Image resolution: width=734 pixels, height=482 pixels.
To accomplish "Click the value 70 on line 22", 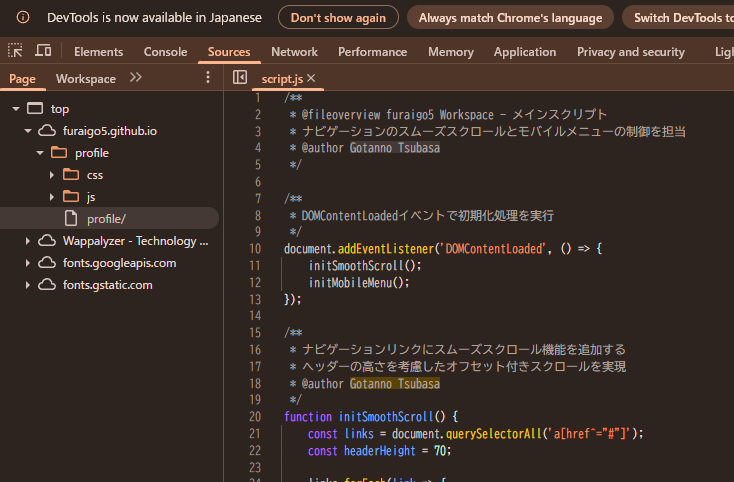I will tap(440, 450).
